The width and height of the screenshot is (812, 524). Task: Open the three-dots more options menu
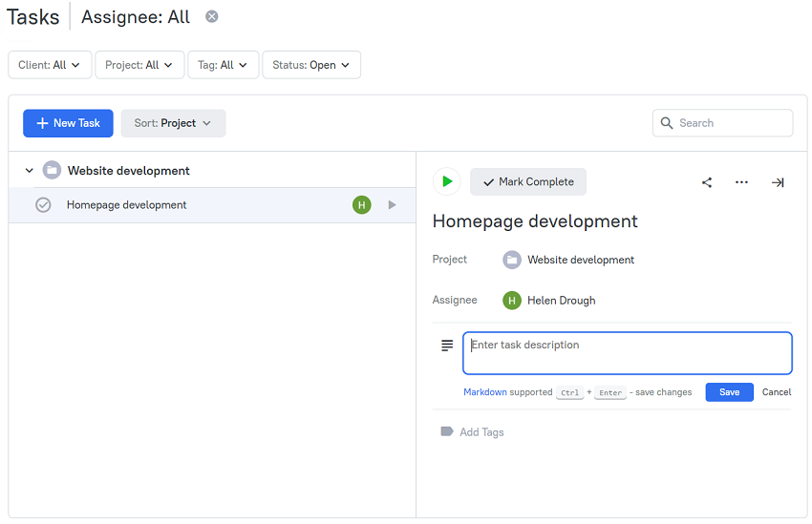tap(741, 182)
